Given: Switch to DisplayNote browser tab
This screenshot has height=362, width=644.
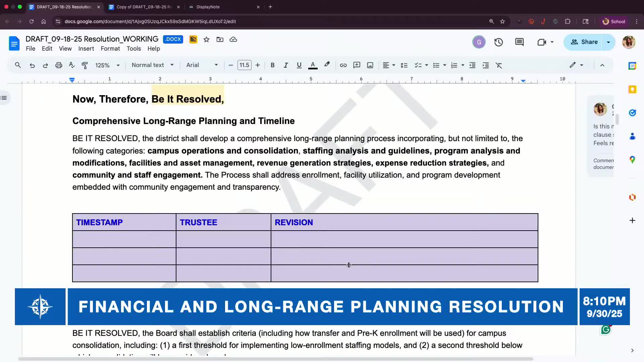Looking at the screenshot, I should (x=208, y=7).
